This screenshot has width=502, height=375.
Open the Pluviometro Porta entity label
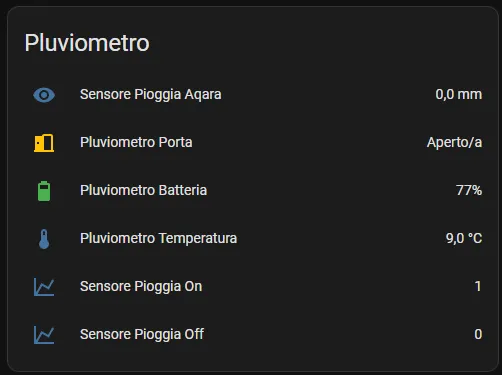click(136, 142)
